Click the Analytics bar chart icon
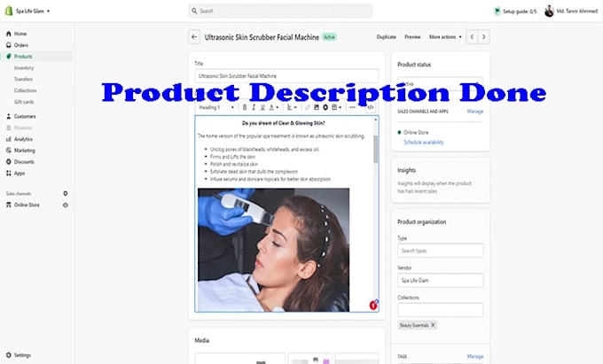The width and height of the screenshot is (603, 364). coord(9,139)
